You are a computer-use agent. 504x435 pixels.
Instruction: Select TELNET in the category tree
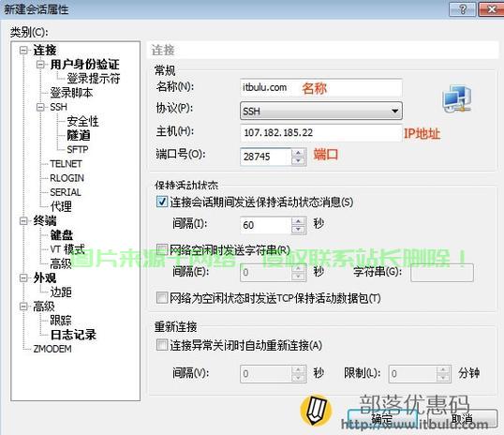66,164
